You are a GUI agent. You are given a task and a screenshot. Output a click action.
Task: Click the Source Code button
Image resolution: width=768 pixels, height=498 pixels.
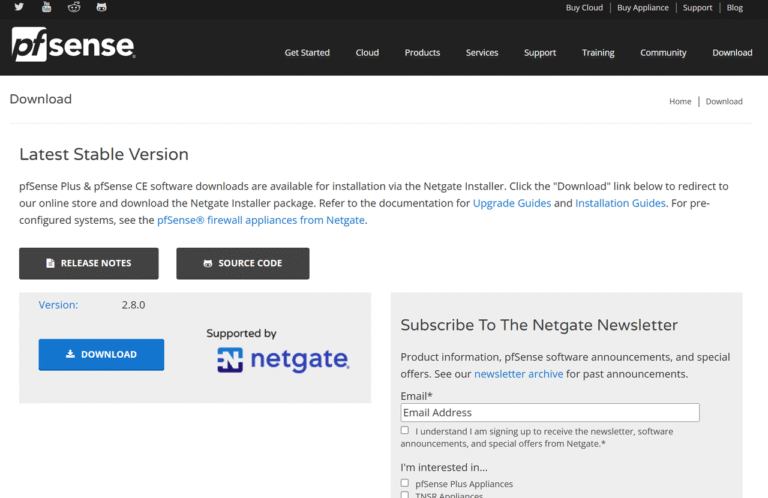(242, 263)
